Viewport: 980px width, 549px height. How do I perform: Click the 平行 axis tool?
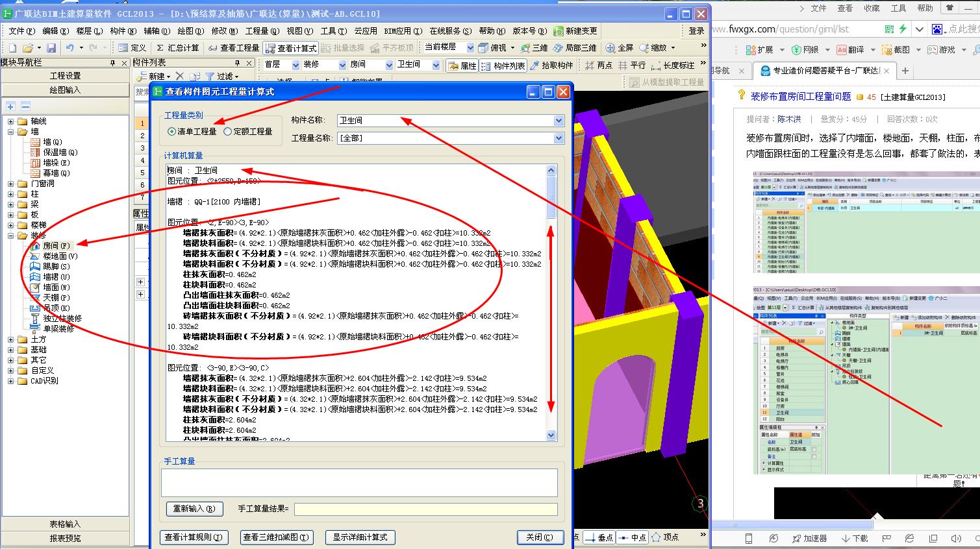(x=633, y=65)
